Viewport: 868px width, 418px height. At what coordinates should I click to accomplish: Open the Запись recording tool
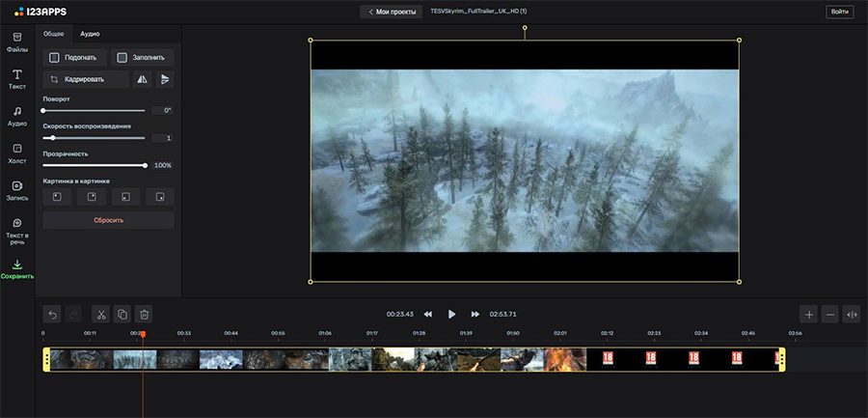tap(17, 191)
